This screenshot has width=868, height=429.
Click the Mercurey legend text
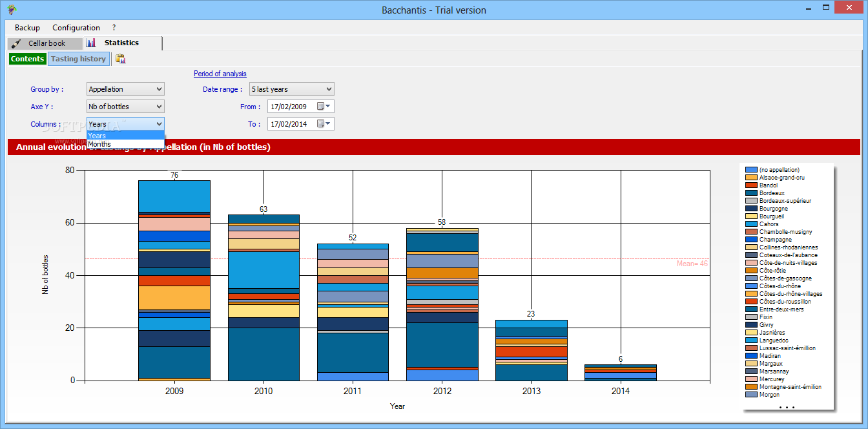(x=772, y=379)
